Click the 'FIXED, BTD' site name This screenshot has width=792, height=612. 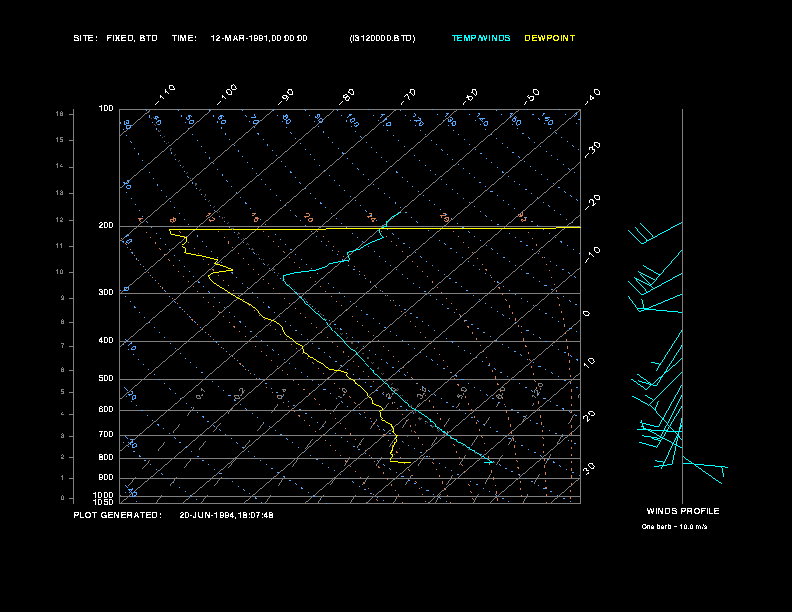point(132,38)
